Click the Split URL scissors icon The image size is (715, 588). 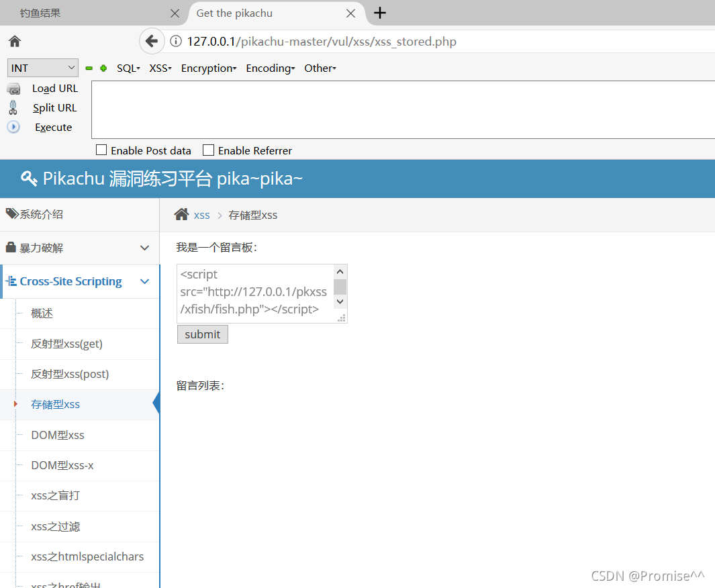pos(13,107)
